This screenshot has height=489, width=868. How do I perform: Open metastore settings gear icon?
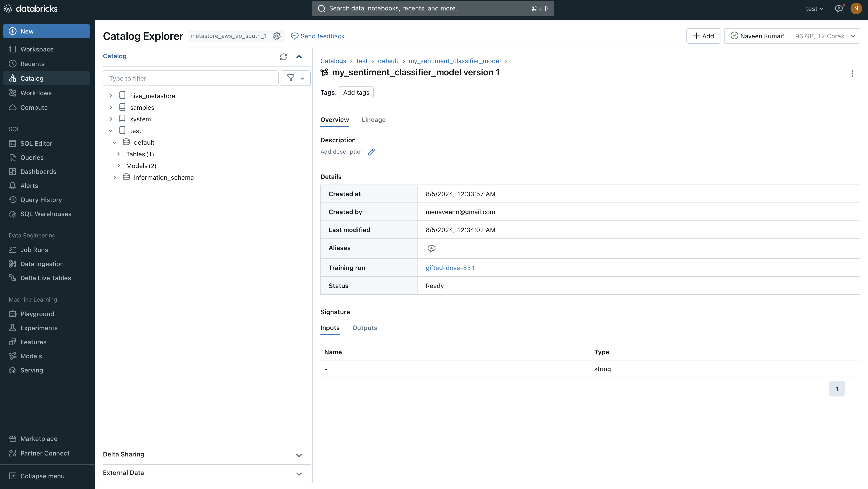(277, 36)
